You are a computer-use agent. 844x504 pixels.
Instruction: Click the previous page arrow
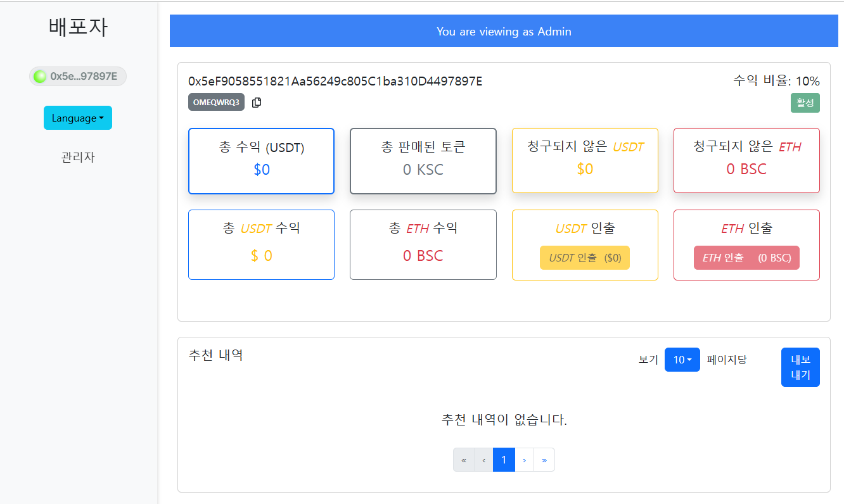(x=484, y=460)
